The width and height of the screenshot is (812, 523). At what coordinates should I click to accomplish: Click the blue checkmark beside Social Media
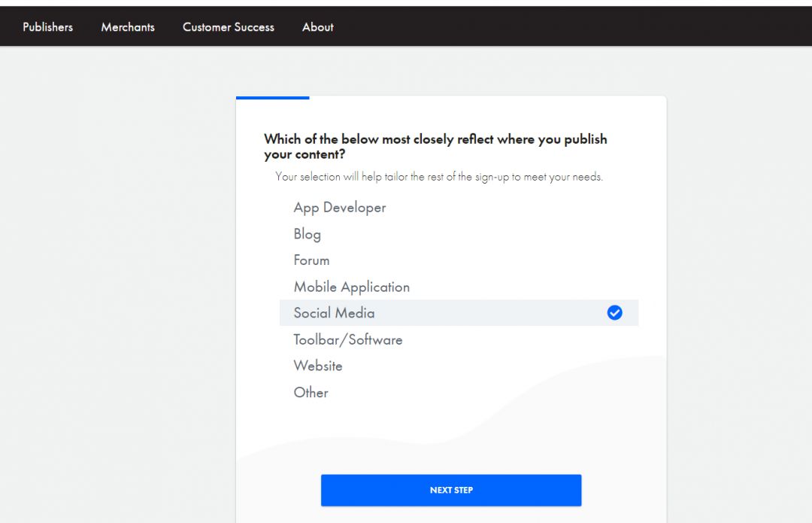(614, 313)
